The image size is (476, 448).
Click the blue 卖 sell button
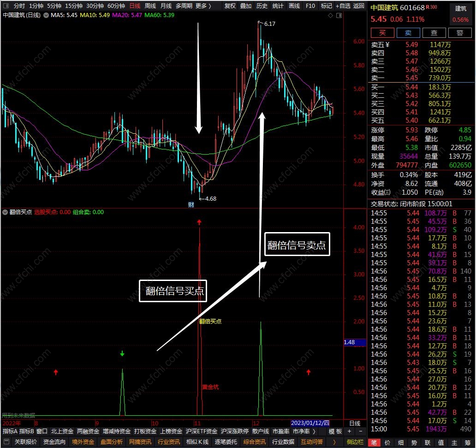[408, 33]
